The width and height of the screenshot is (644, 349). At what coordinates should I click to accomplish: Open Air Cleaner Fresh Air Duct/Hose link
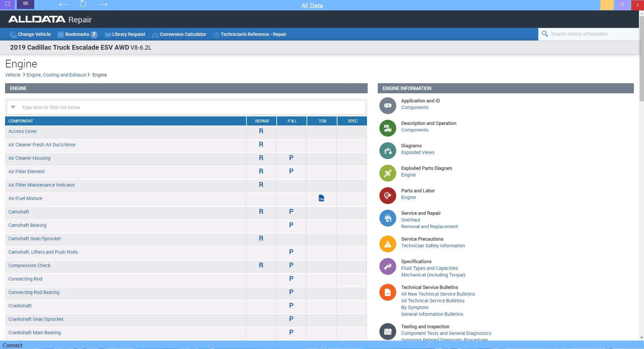(x=42, y=145)
